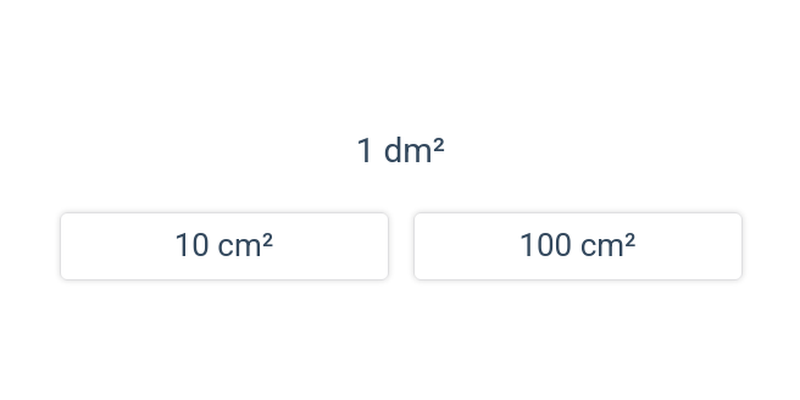The width and height of the screenshot is (800, 400).
Task: Submit 10 cm² as your answer
Action: coord(224,246)
